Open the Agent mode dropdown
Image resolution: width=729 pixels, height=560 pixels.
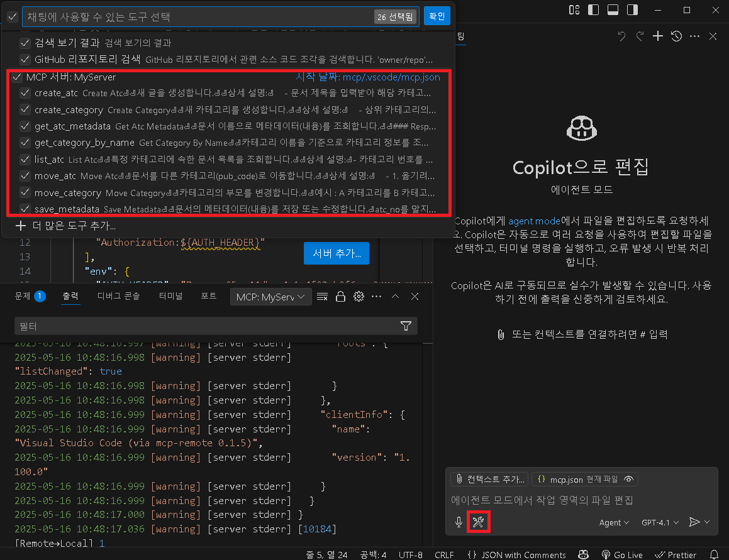(614, 522)
